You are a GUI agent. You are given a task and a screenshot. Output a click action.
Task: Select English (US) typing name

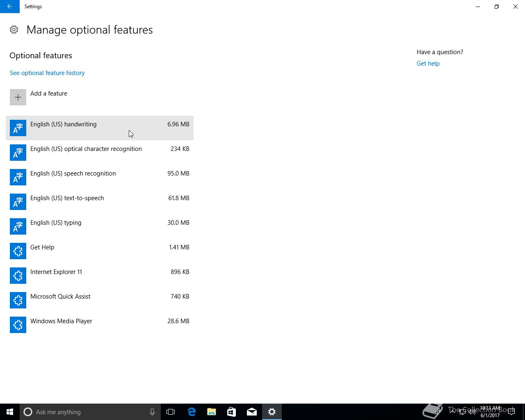click(56, 223)
